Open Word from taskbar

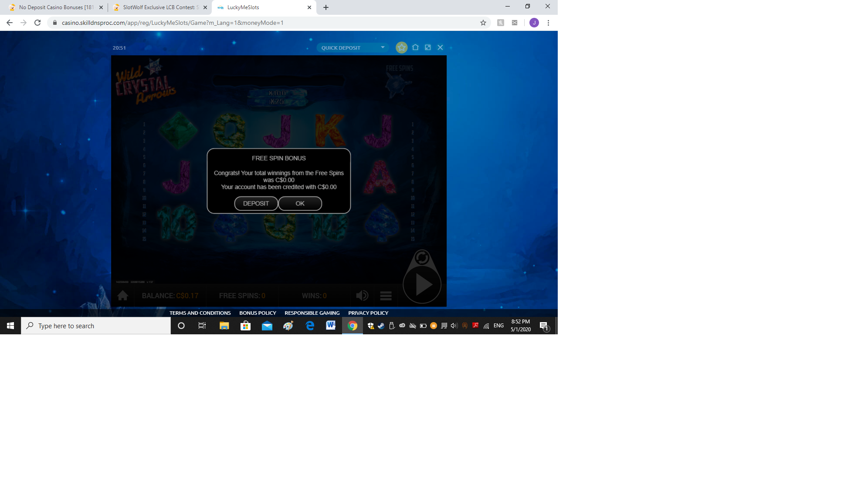tap(331, 326)
